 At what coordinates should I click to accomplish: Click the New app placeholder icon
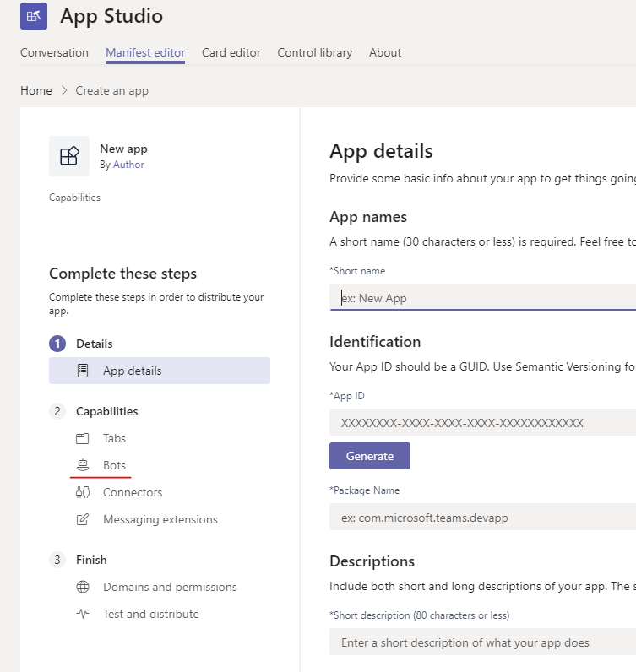click(69, 156)
